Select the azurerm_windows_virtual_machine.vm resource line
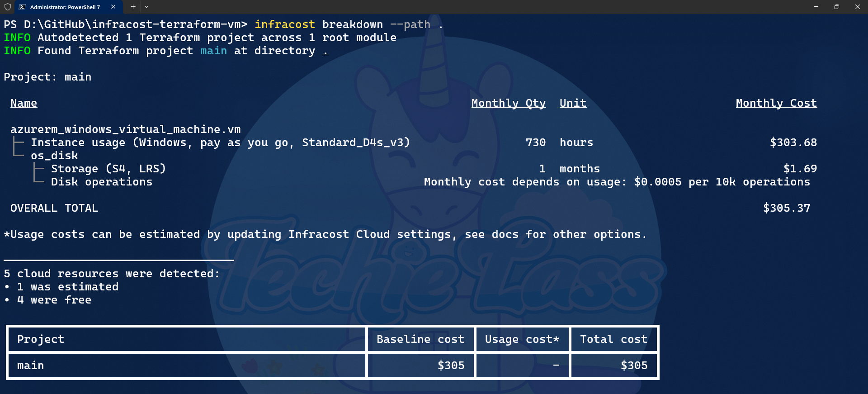 click(x=125, y=130)
